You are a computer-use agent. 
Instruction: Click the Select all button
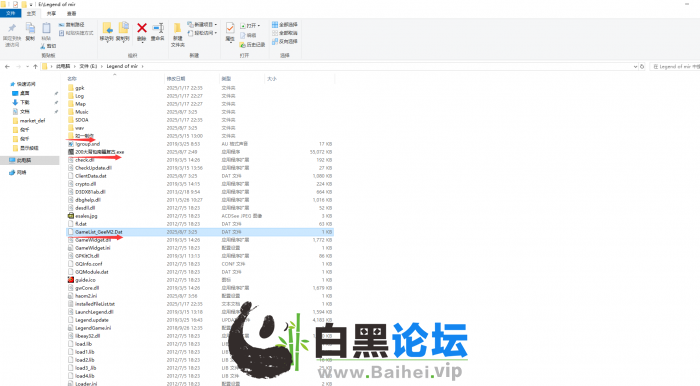click(285, 25)
